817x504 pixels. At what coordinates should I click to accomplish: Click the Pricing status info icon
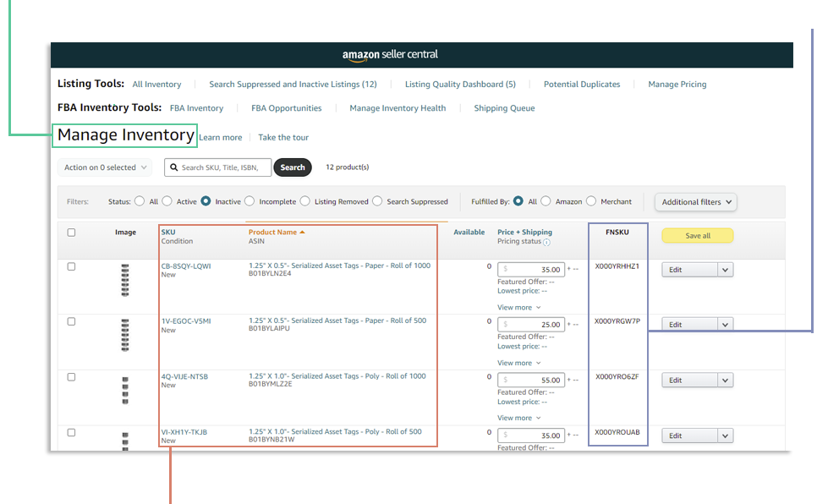[x=546, y=243]
